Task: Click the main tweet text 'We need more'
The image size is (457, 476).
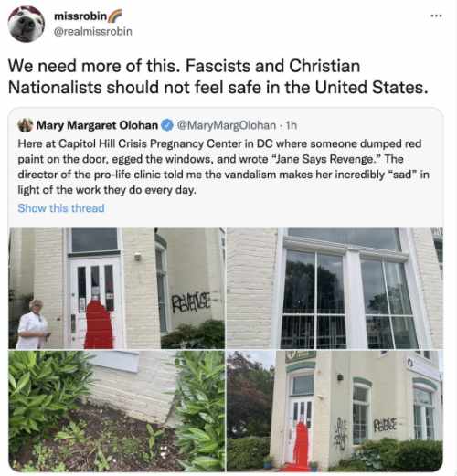Action: [x=218, y=77]
